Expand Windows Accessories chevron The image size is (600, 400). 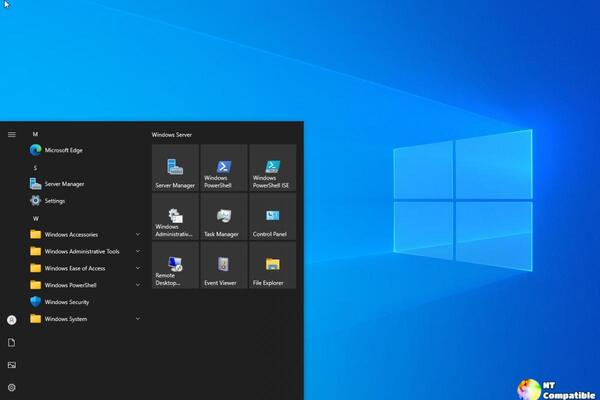tap(138, 234)
